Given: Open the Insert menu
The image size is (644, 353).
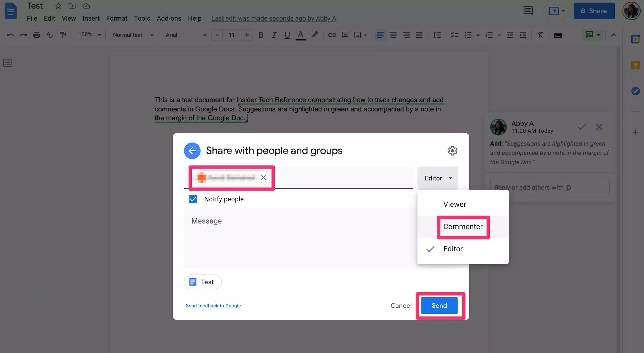Looking at the screenshot, I should [x=91, y=19].
